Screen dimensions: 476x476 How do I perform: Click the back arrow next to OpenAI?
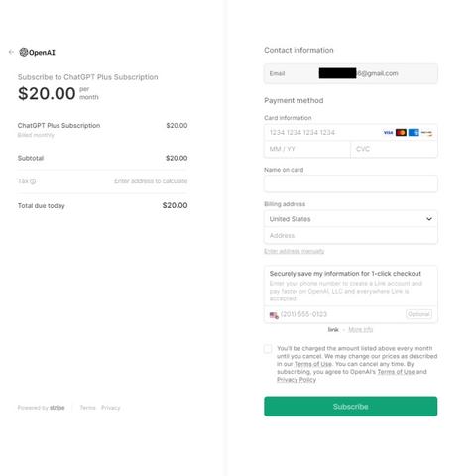tap(11, 52)
